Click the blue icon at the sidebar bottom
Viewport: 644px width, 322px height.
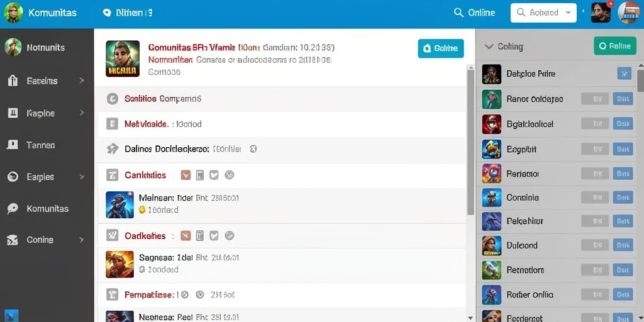(13, 316)
